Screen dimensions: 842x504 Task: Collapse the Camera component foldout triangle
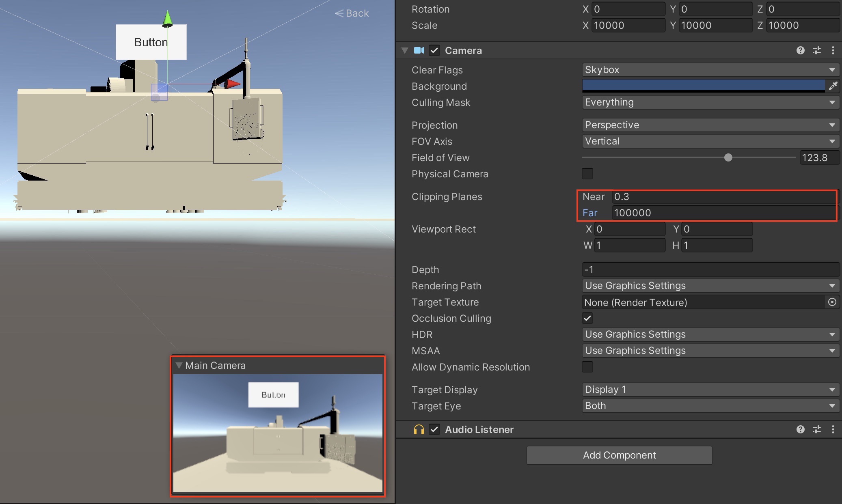click(x=404, y=50)
